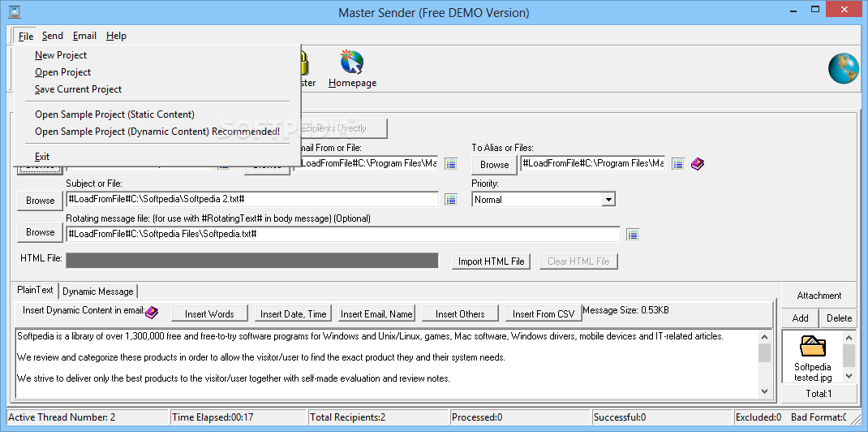The width and height of the screenshot is (868, 432).
Task: Switch to the PlainText tab
Action: click(x=35, y=290)
